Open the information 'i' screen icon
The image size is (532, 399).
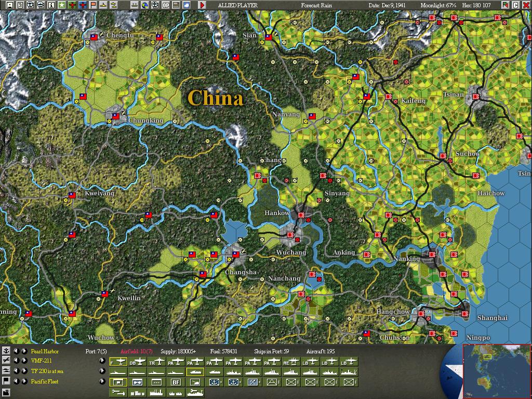pyautogui.click(x=51, y=5)
